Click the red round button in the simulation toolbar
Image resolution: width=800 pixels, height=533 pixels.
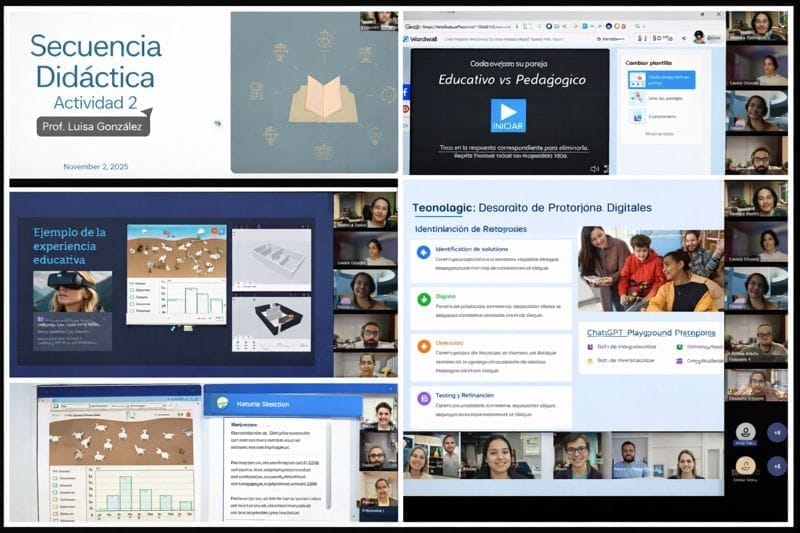tap(188, 414)
